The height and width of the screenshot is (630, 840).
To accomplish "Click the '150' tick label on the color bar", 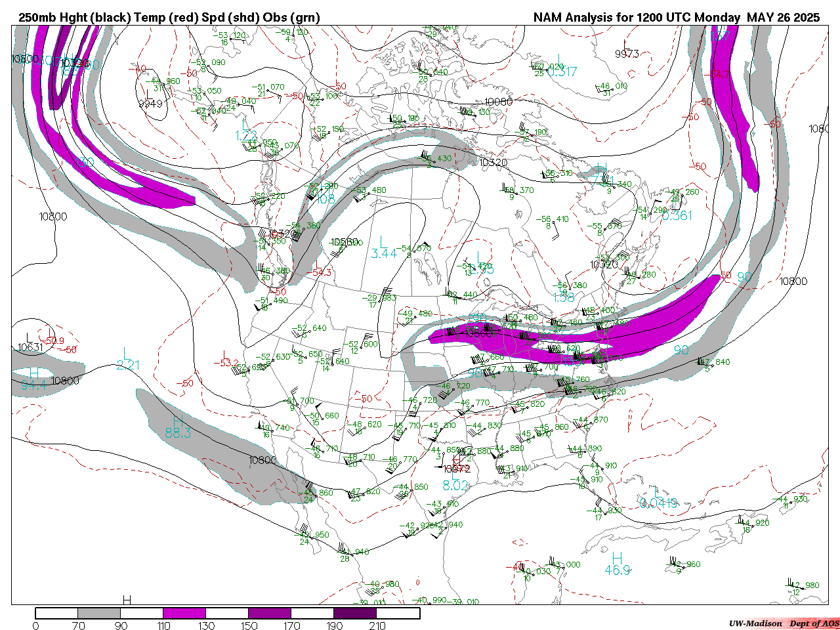I will coord(249,625).
